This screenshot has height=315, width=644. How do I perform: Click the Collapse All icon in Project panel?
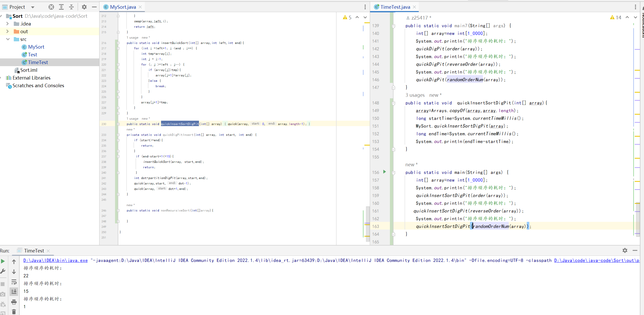pos(71,7)
